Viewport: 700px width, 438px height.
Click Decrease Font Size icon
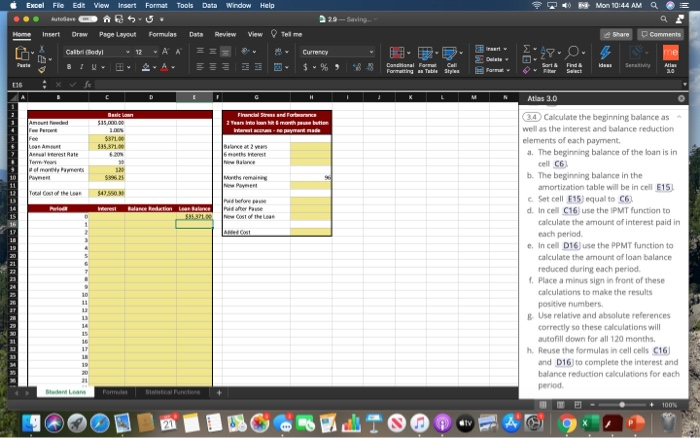coord(178,52)
